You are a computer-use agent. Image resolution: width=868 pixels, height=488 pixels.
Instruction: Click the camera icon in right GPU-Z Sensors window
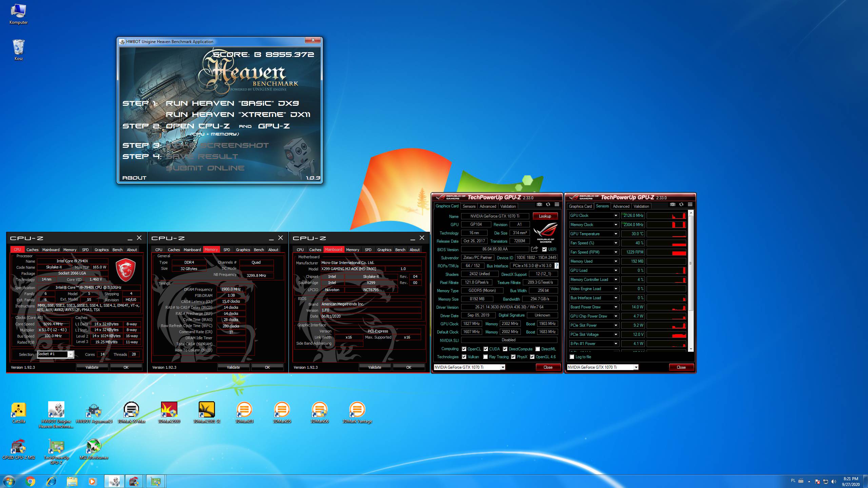[672, 204]
